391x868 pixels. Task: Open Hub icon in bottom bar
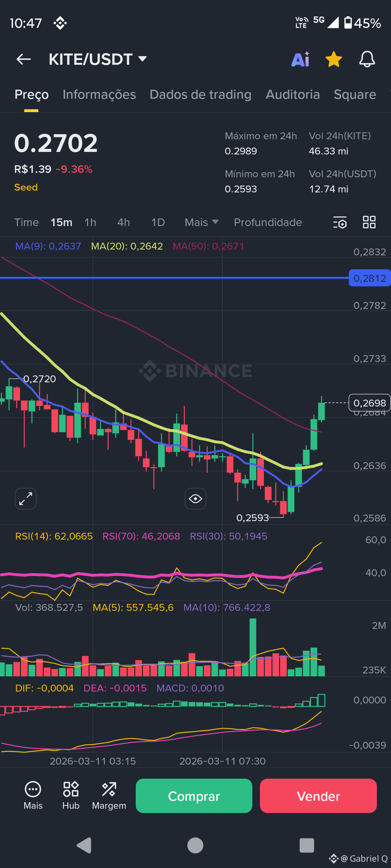[x=71, y=796]
